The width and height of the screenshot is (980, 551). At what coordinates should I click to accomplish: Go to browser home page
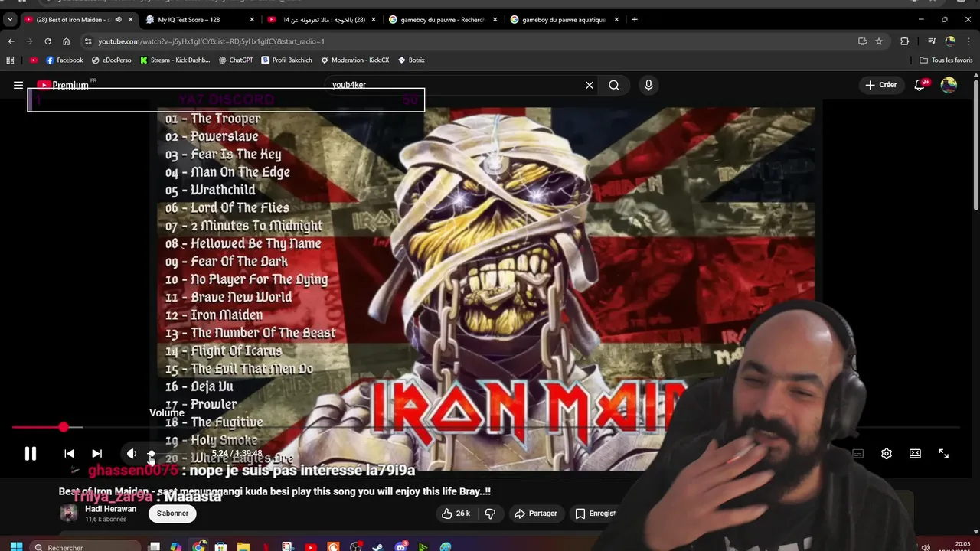click(66, 41)
